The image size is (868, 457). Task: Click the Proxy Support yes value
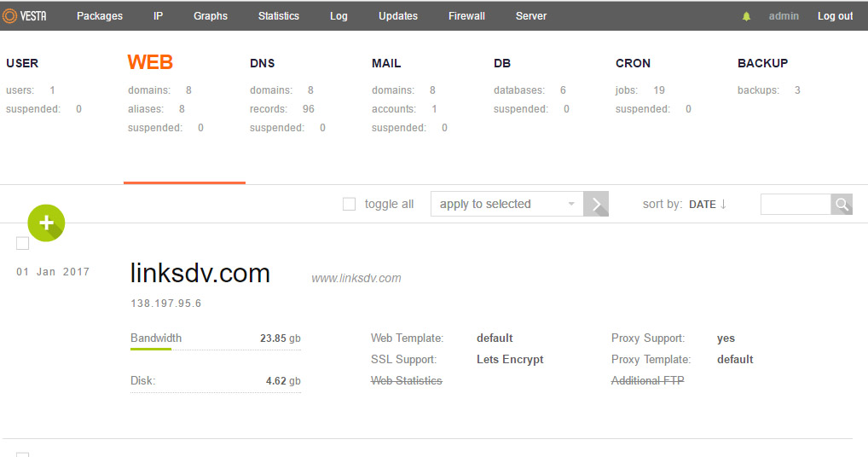(726, 338)
